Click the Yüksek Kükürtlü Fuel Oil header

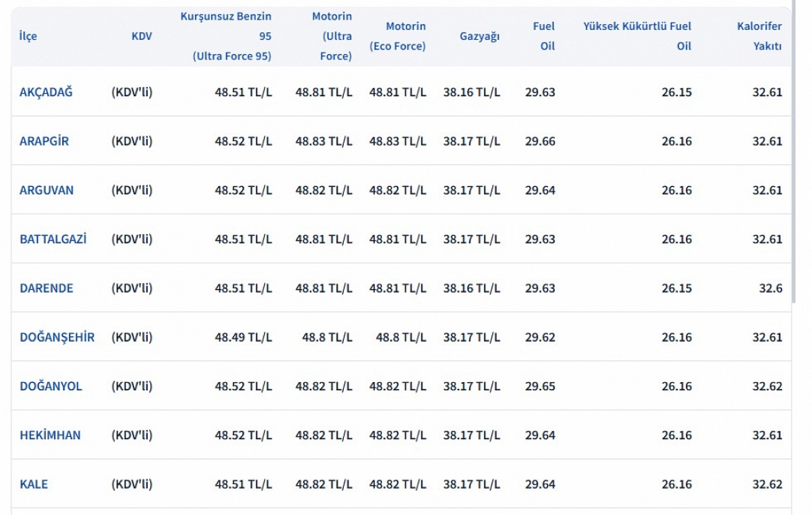pos(637,36)
